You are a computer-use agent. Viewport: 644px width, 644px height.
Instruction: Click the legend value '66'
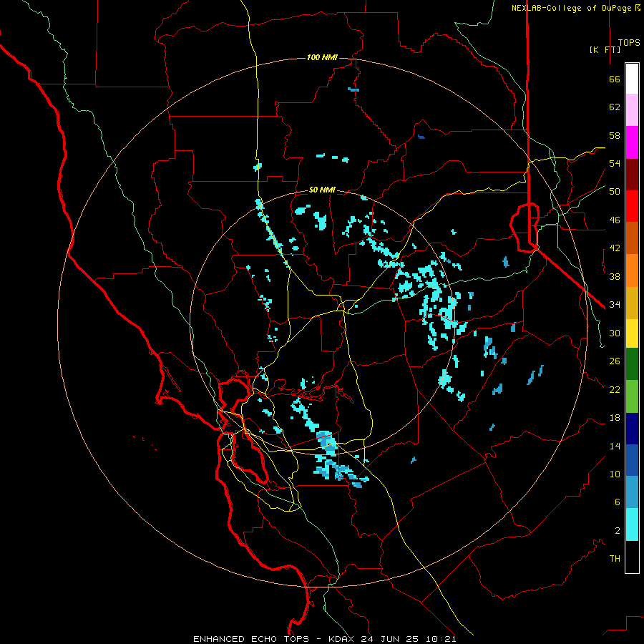[x=615, y=79]
